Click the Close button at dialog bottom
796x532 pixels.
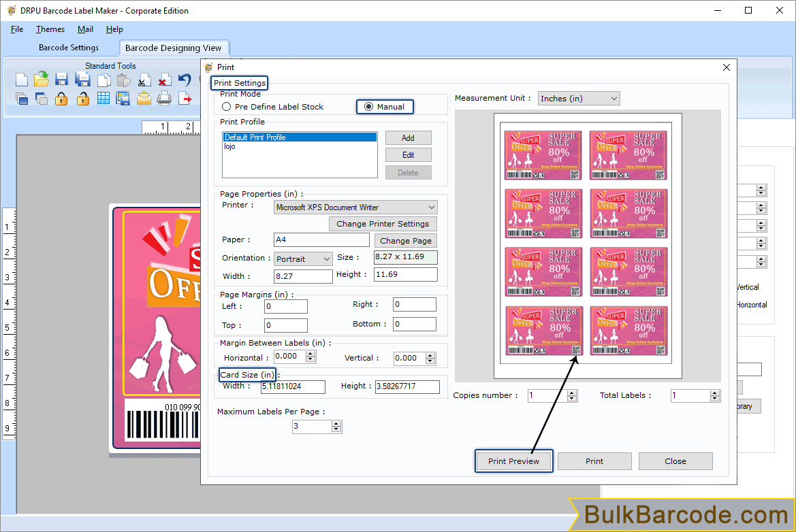[675, 461]
